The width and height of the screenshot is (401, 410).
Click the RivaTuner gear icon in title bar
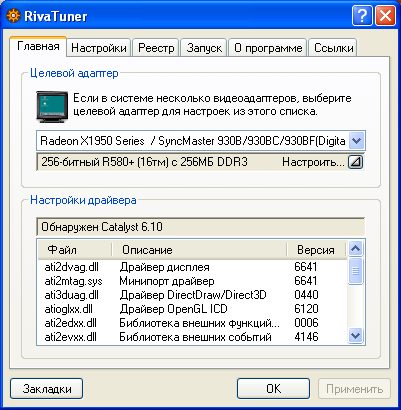13,16
